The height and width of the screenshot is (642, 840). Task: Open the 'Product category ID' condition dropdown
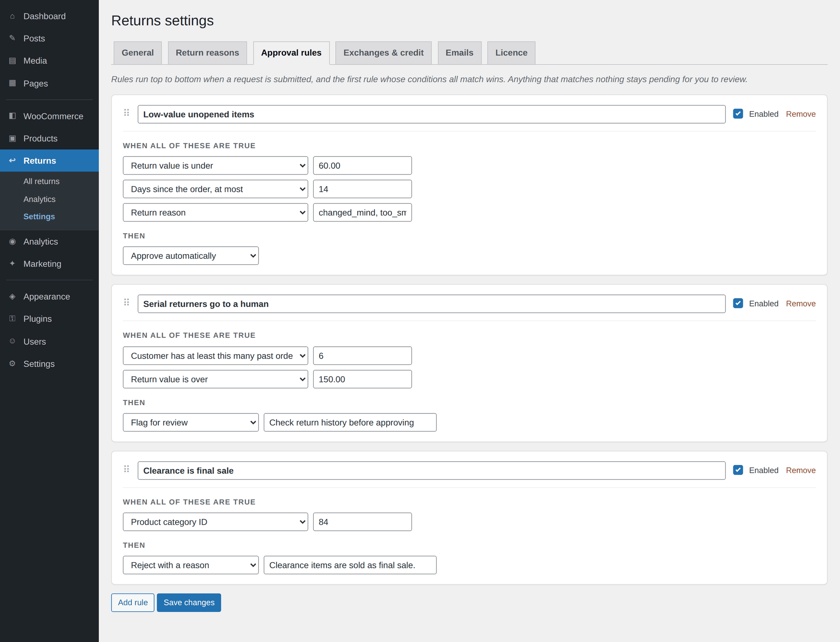[215, 522]
